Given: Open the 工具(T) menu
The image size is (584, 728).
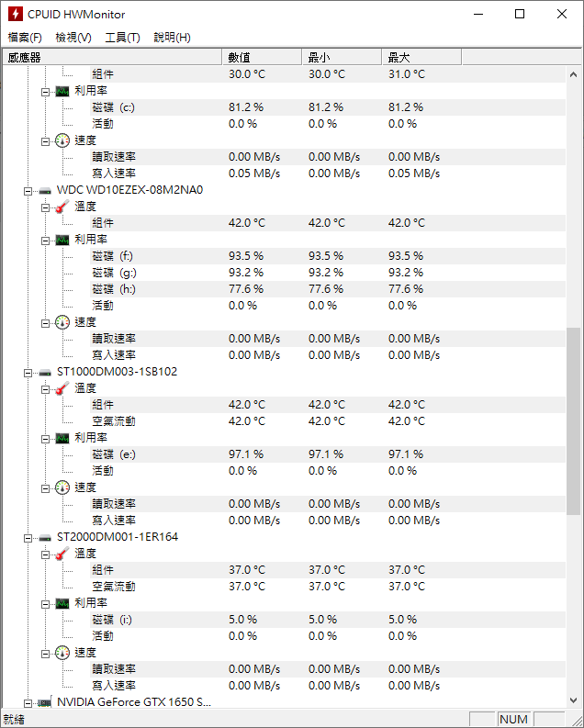Looking at the screenshot, I should click(122, 37).
